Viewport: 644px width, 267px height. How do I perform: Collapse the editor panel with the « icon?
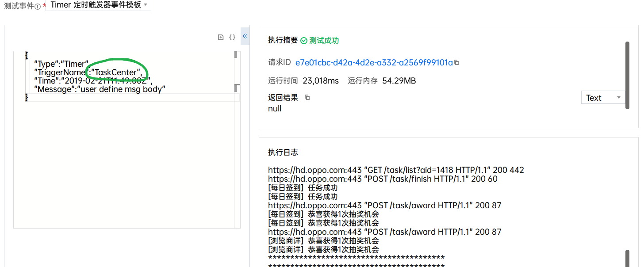(x=245, y=36)
